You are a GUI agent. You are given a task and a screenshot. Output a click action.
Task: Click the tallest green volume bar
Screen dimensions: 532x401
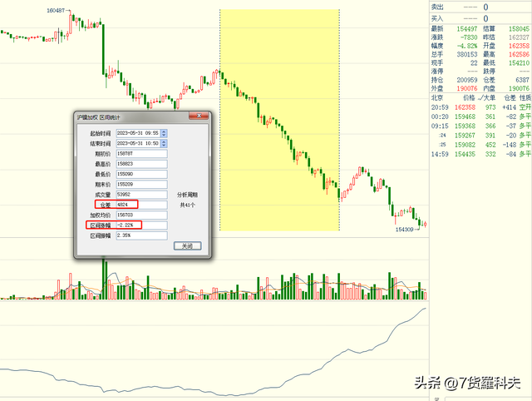point(105,279)
